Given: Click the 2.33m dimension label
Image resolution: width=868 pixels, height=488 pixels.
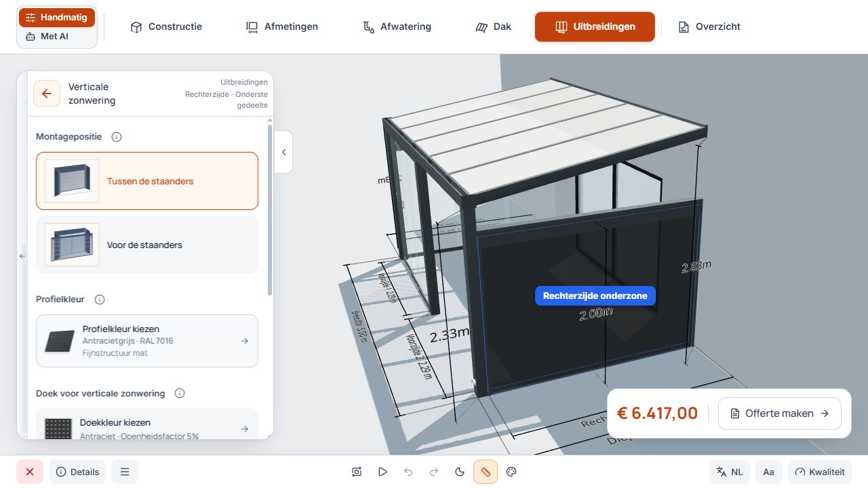Looking at the screenshot, I should tap(450, 333).
